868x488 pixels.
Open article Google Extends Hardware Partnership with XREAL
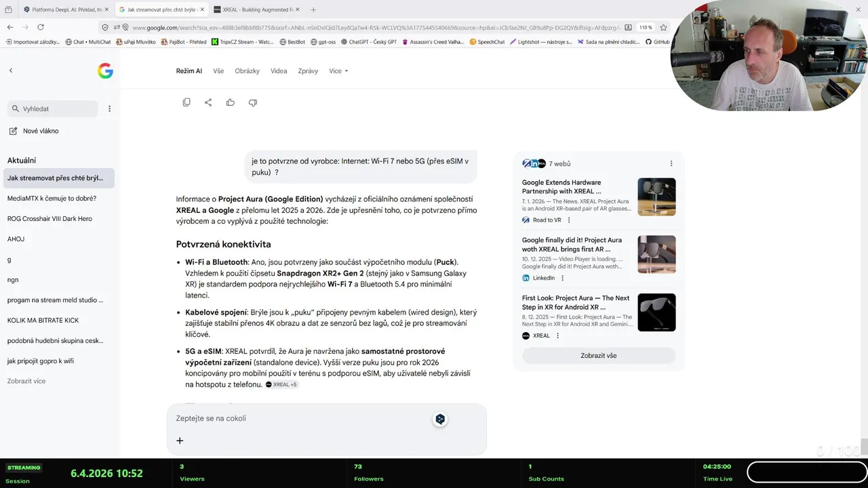561,187
